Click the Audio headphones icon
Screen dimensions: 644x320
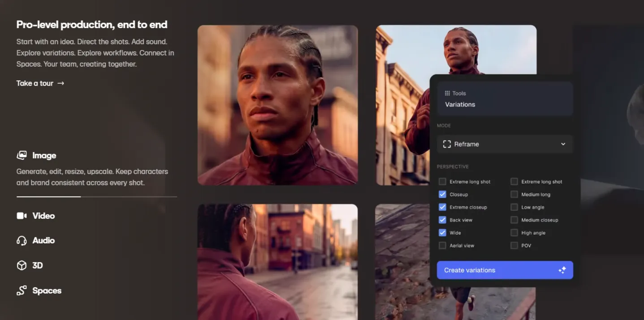tap(22, 241)
